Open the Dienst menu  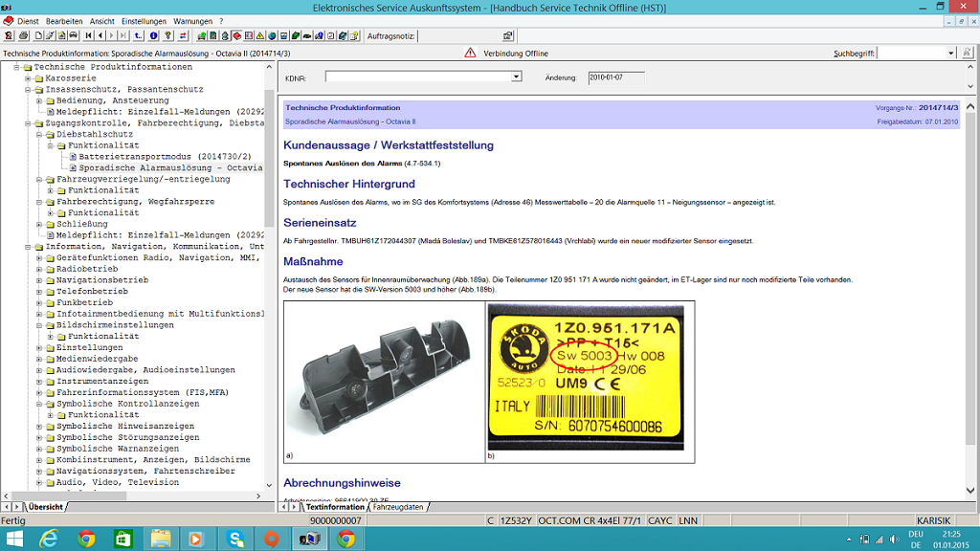[28, 21]
